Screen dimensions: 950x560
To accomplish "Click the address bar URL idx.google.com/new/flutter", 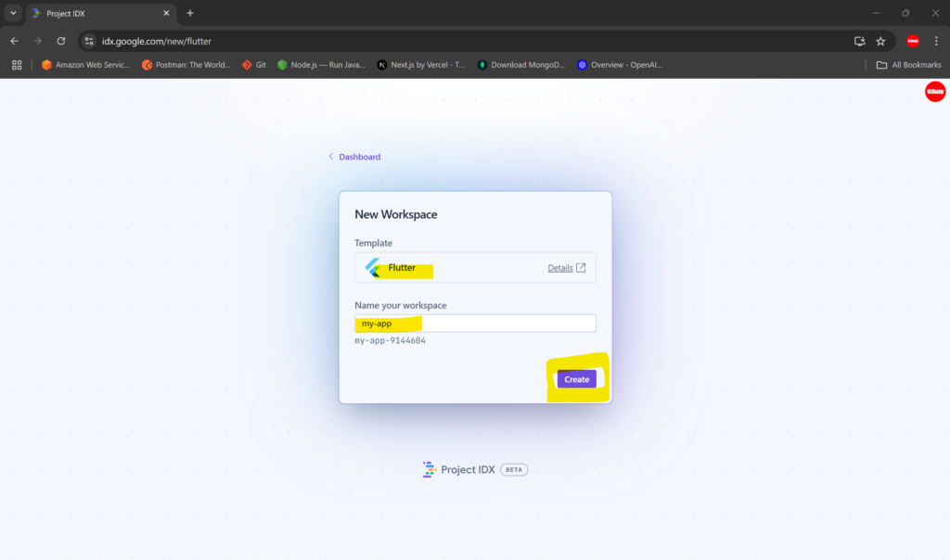I will click(156, 41).
